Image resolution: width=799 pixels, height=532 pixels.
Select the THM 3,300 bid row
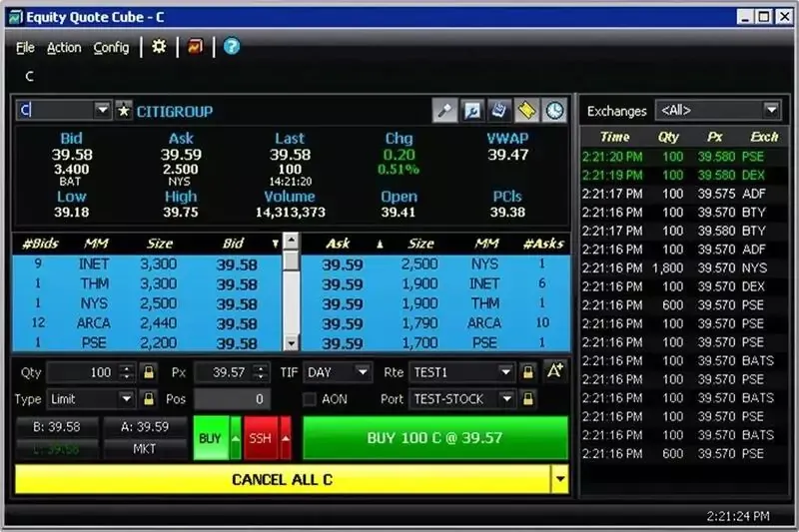(147, 283)
